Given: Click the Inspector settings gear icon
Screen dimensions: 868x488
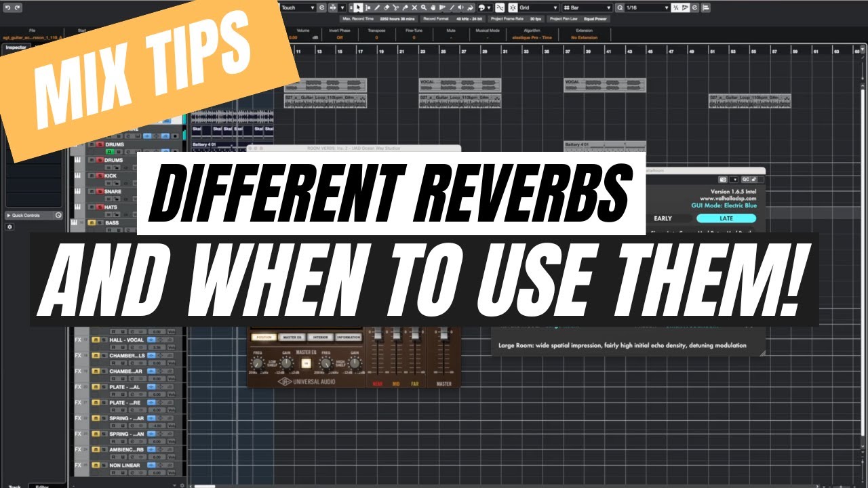Looking at the screenshot, I should pyautogui.click(x=9, y=226).
